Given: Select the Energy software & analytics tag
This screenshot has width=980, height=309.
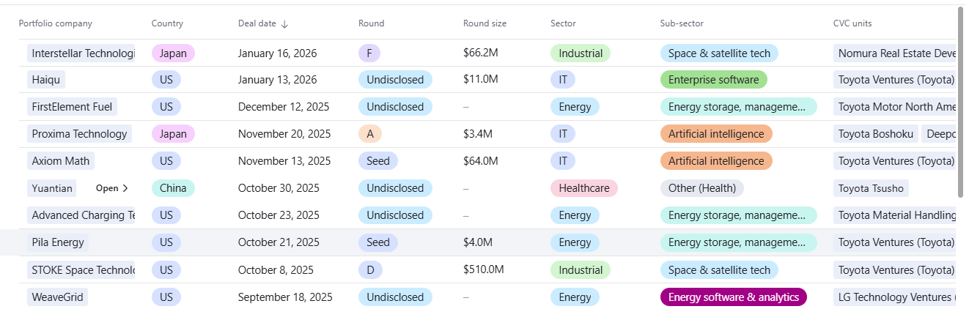Looking at the screenshot, I should pos(733,297).
